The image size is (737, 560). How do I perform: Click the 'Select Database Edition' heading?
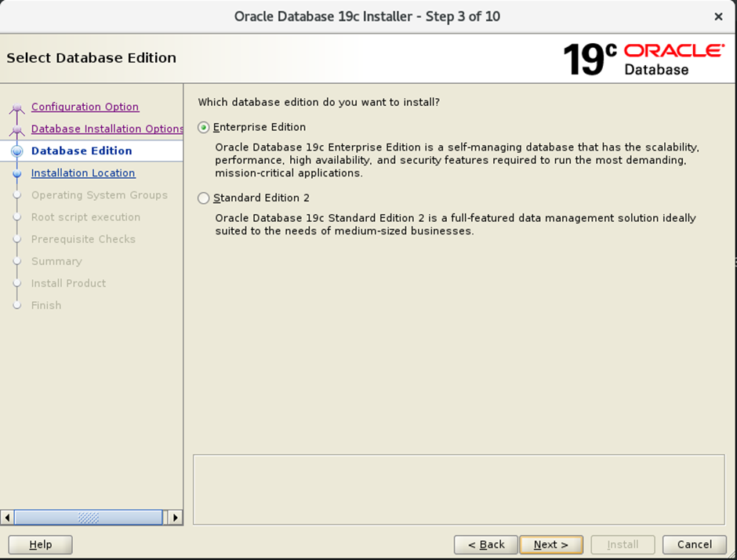coord(91,58)
